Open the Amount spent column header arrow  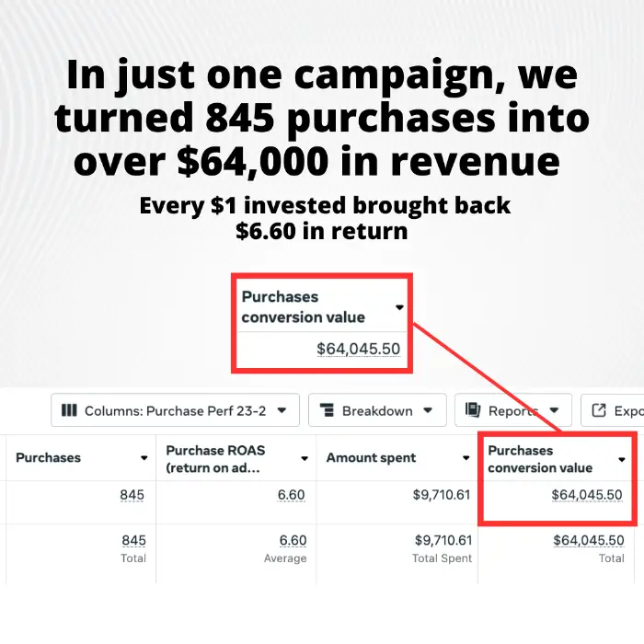tap(466, 458)
